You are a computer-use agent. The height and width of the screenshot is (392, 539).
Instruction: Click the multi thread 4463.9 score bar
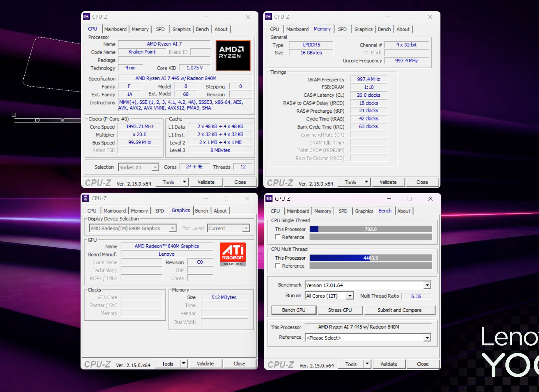point(371,258)
